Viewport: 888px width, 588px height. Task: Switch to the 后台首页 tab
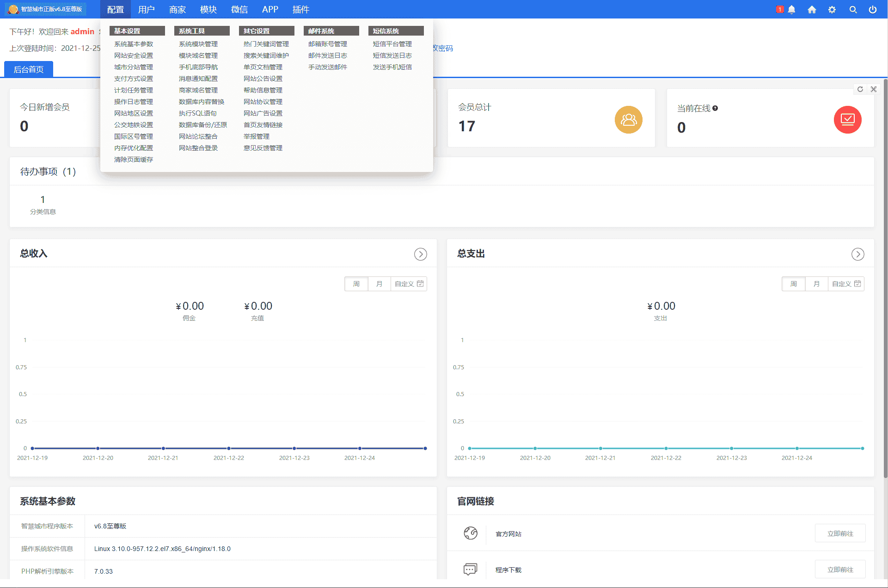(29, 69)
